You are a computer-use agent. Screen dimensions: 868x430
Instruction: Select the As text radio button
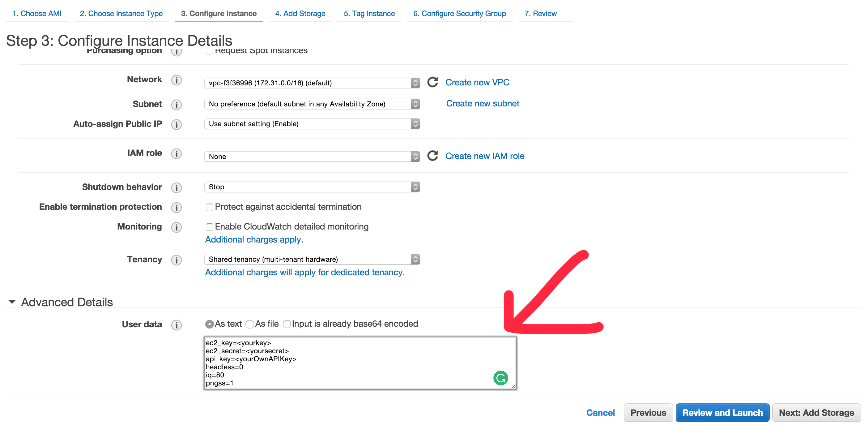209,324
